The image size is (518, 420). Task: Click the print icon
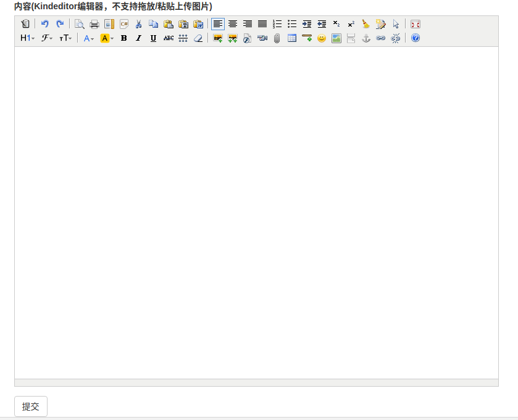94,24
